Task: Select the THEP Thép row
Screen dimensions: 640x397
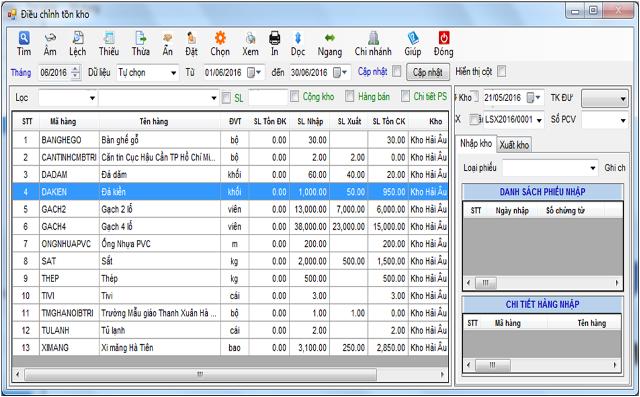Action: tap(230, 279)
